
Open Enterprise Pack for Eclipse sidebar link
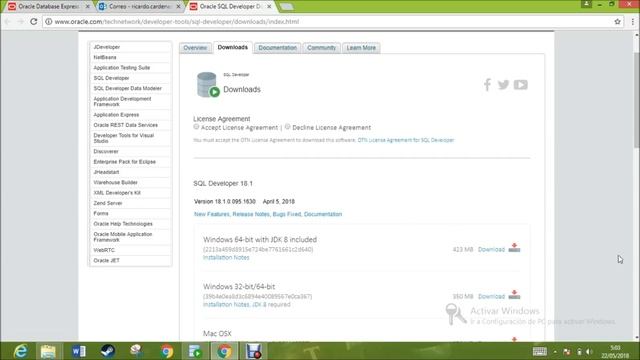(x=124, y=162)
